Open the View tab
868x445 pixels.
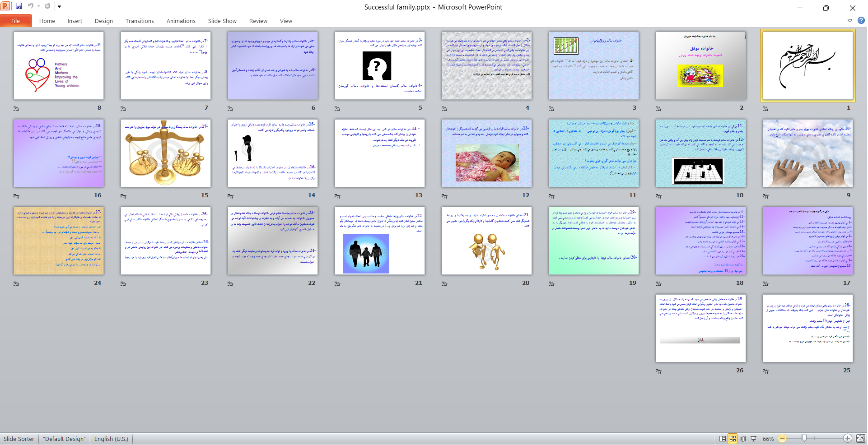(286, 21)
